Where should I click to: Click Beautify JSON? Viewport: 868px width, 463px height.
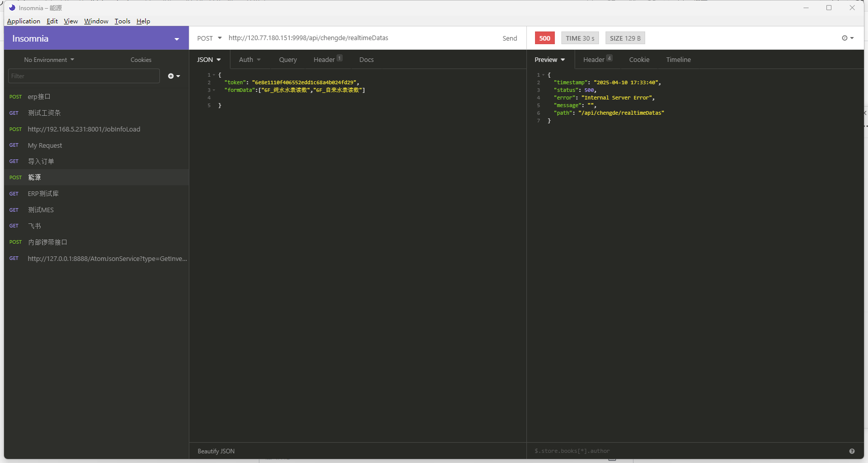coord(216,451)
